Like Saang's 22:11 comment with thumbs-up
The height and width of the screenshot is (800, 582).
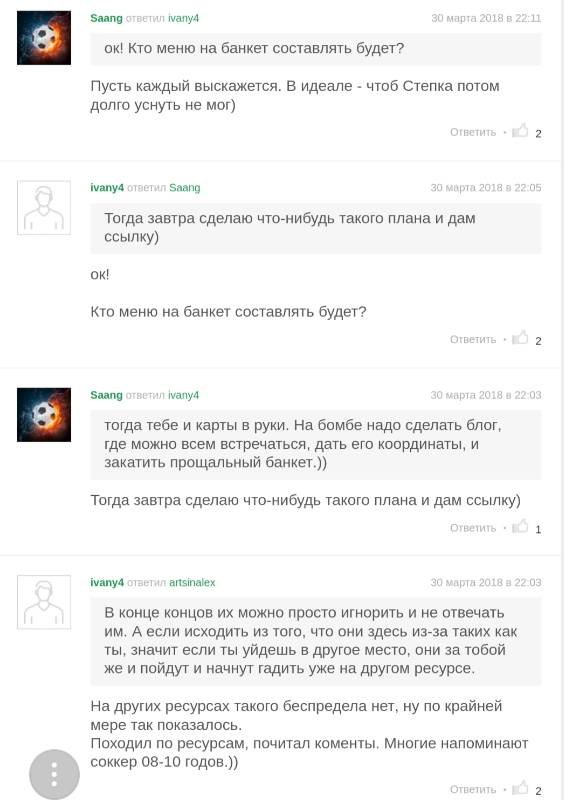click(x=520, y=131)
